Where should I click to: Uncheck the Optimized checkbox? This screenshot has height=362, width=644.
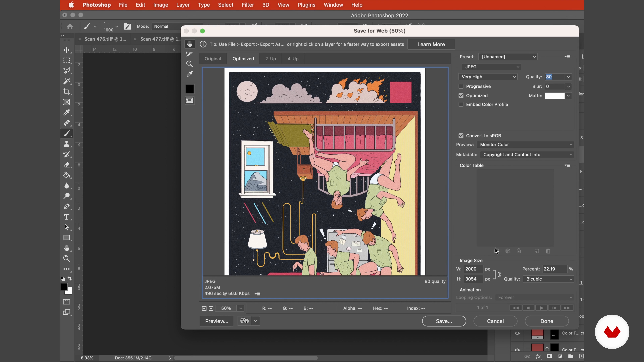point(461,96)
